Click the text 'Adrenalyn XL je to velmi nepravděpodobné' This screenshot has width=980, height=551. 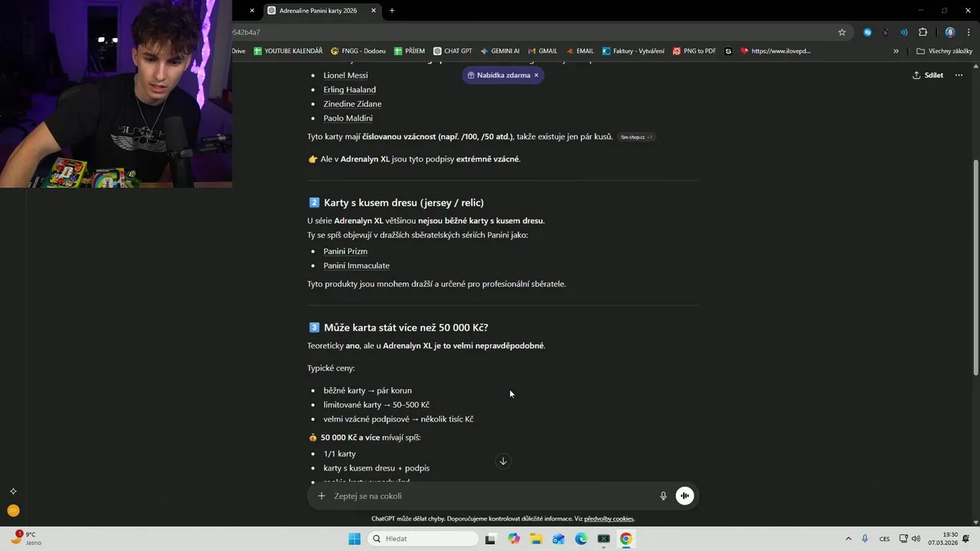463,346
